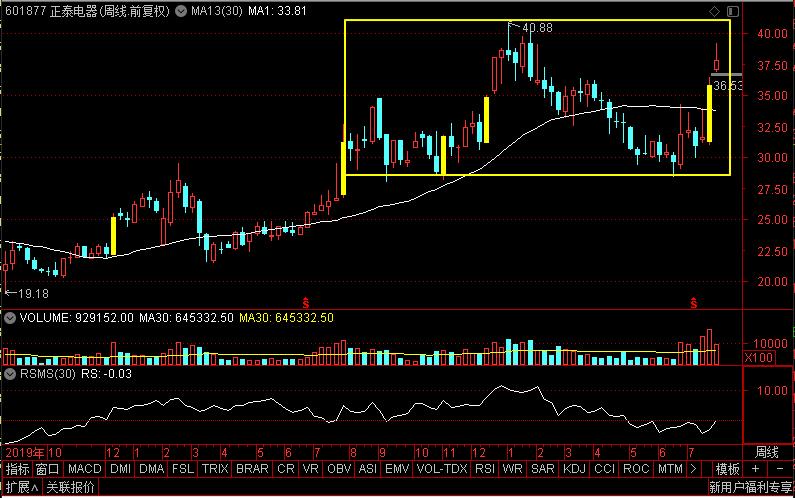Switch to the ROC indicator
The width and height of the screenshot is (795, 498).
[x=636, y=469]
